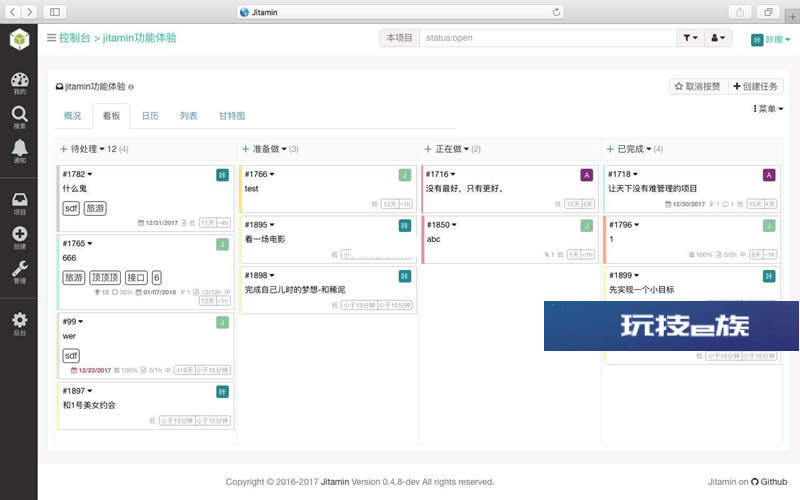Switch to the 列表 tab
Screen dimensions: 800x500
coord(188,116)
